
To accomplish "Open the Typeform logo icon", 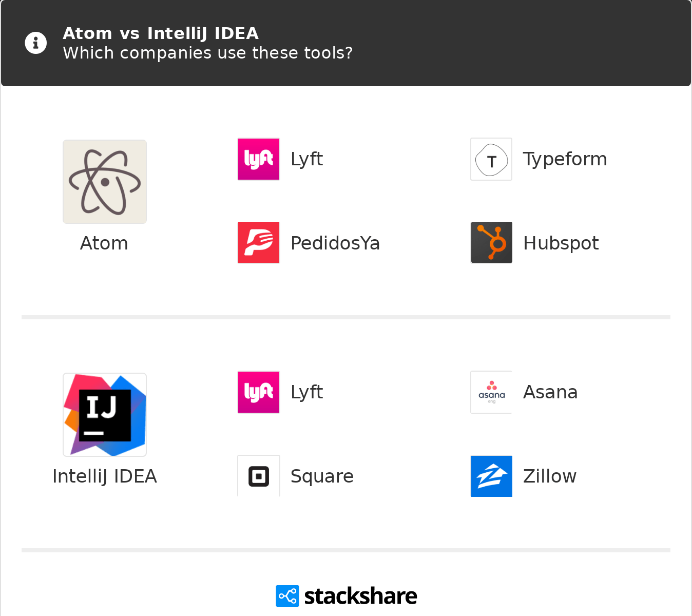I will [x=491, y=159].
